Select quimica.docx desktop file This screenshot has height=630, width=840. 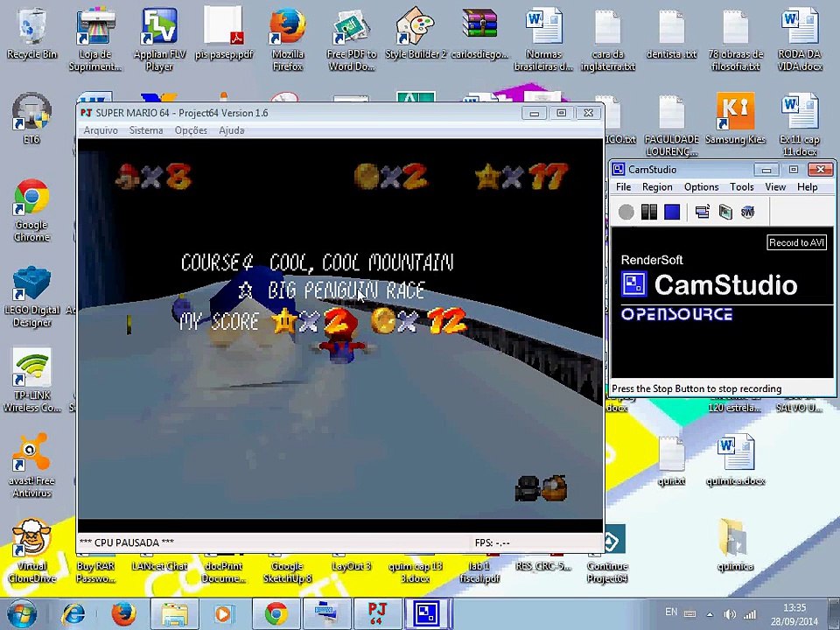[736, 459]
